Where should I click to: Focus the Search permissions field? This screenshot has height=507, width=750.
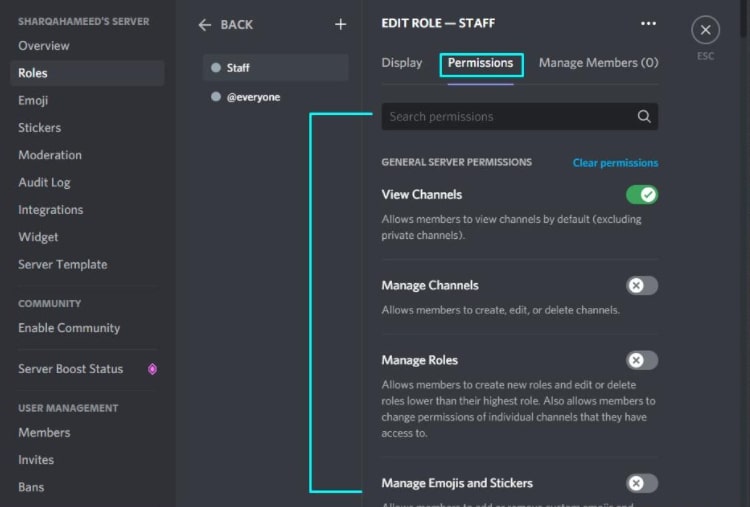(x=519, y=116)
